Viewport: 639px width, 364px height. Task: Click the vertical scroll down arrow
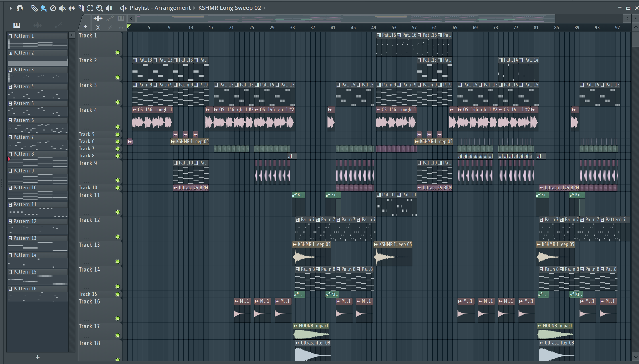coord(635,356)
